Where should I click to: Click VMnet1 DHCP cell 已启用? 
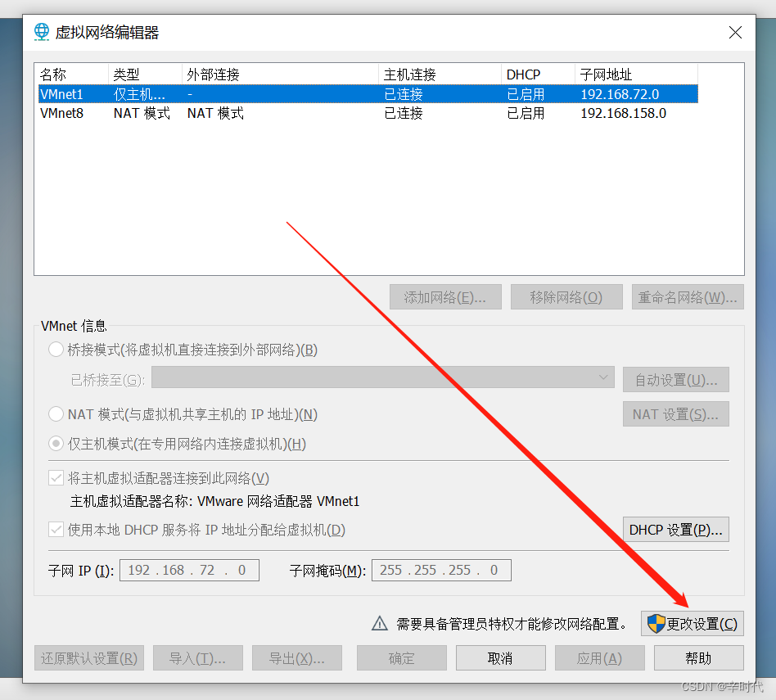(526, 94)
